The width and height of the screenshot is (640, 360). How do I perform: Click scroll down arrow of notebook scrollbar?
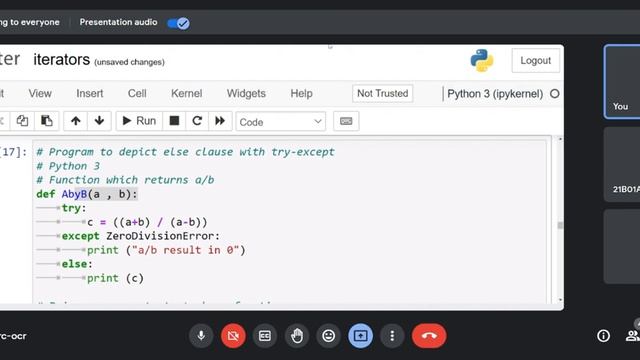click(x=560, y=300)
